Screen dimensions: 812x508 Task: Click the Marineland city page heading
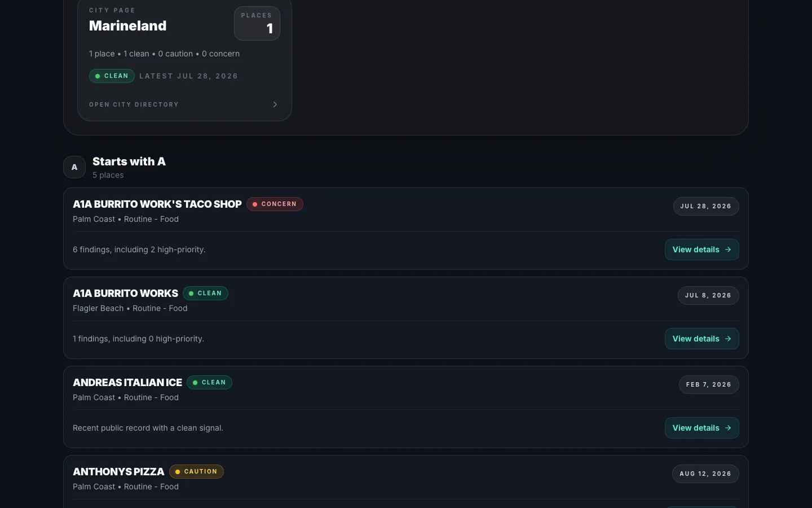pos(128,25)
